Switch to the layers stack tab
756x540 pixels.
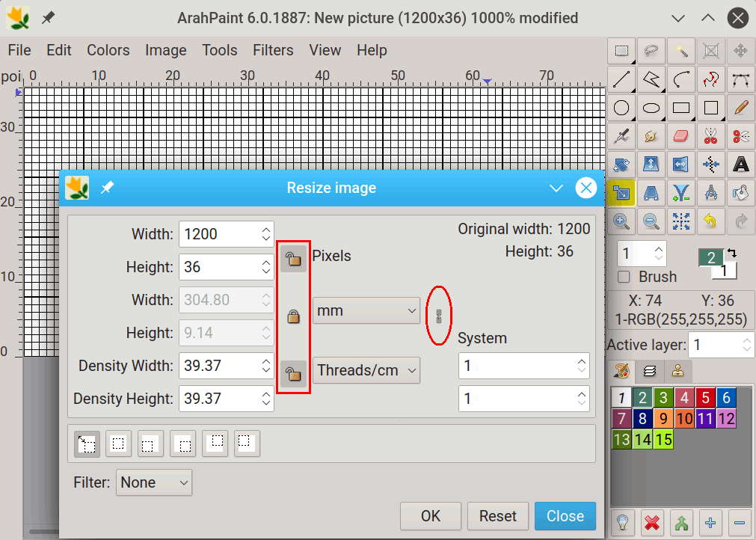[650, 371]
